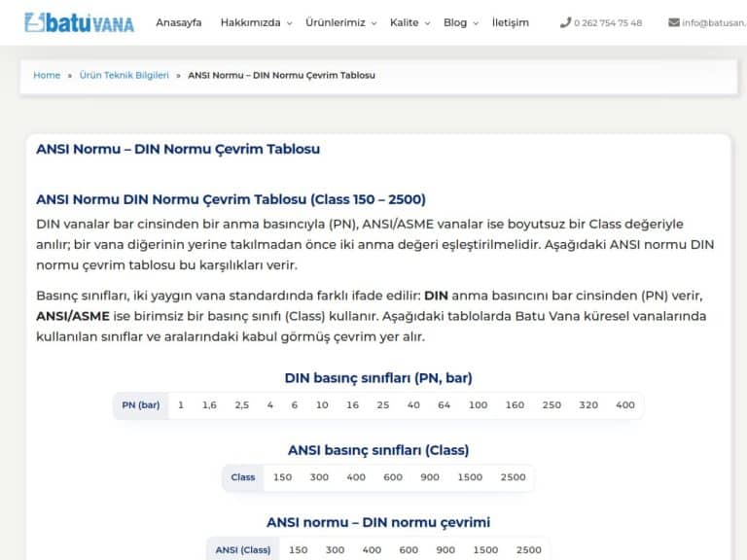Click the ANSI normu – DIN normu çevrimi heading
This screenshot has width=747, height=560.
[x=378, y=522]
